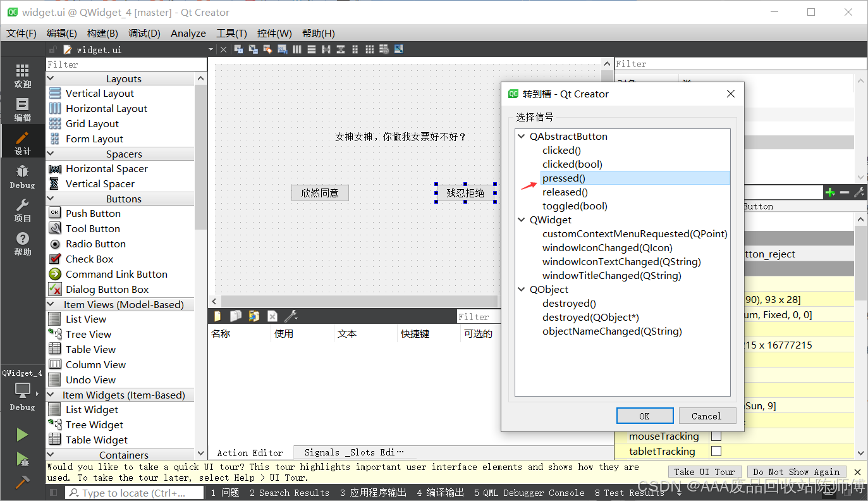This screenshot has width=868, height=501.
Task: Collapse the QObject signal group
Action: tap(522, 289)
